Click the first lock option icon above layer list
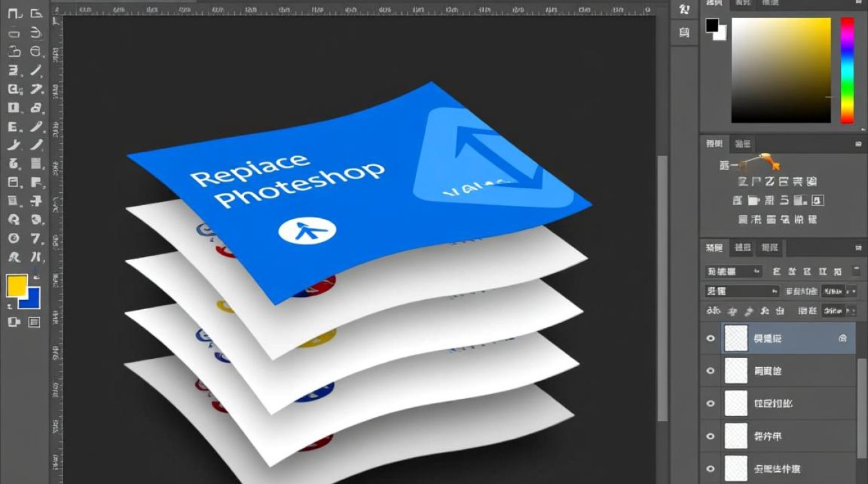Screen dimensions: 868x484 pyautogui.click(x=713, y=311)
